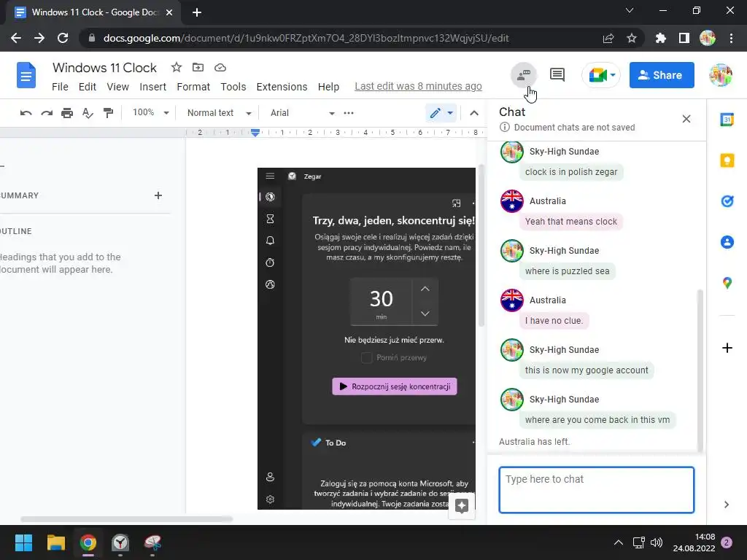This screenshot has width=747, height=560.
Task: Run spelling and grammar check
Action: (88, 113)
